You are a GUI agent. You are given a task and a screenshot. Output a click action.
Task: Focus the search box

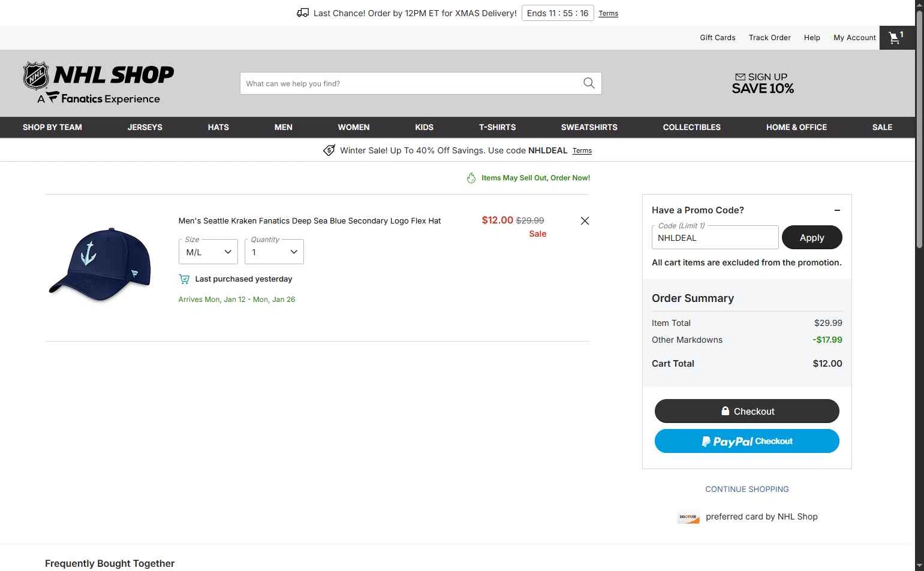(x=411, y=83)
